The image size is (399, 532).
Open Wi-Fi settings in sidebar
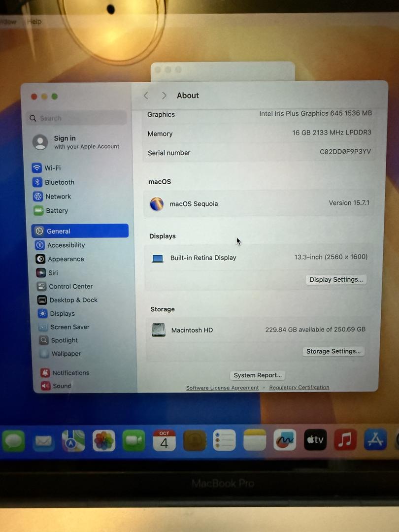pyautogui.click(x=46, y=167)
